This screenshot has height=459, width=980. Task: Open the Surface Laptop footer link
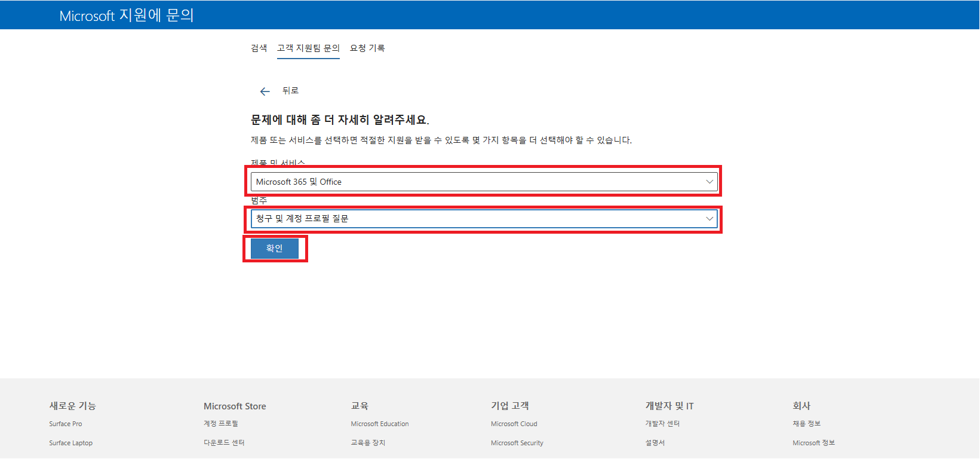point(70,443)
